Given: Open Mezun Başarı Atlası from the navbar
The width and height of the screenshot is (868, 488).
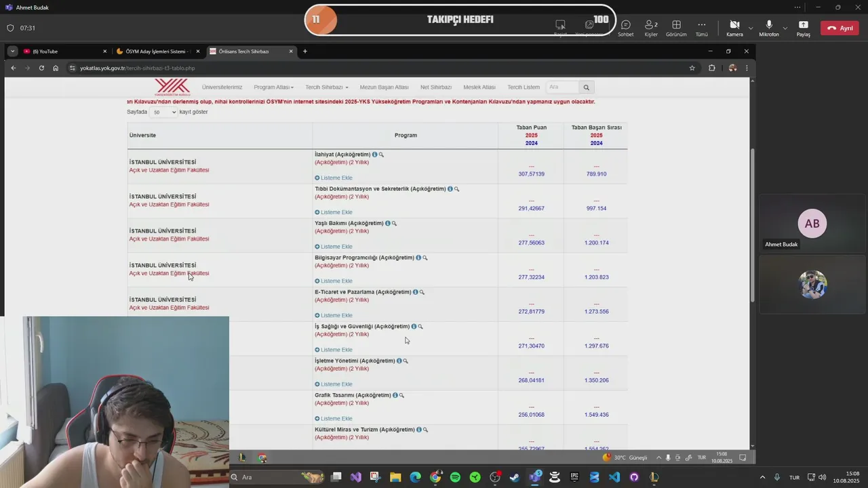Looking at the screenshot, I should point(384,87).
